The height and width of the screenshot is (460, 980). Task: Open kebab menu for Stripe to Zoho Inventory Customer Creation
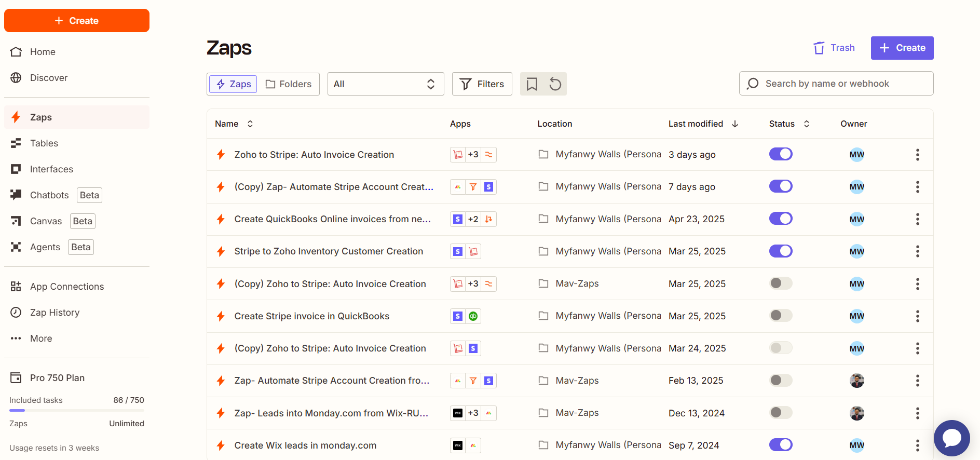[x=917, y=251]
